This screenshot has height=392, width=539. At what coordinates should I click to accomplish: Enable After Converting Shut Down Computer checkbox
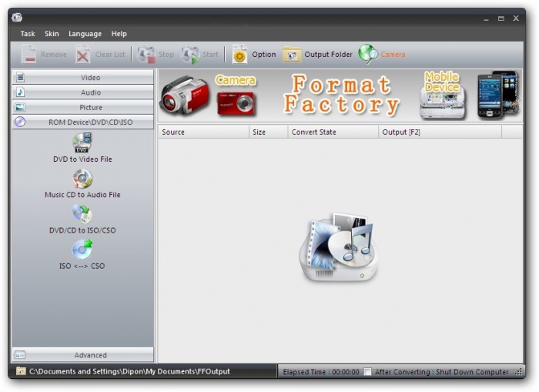pos(367,372)
